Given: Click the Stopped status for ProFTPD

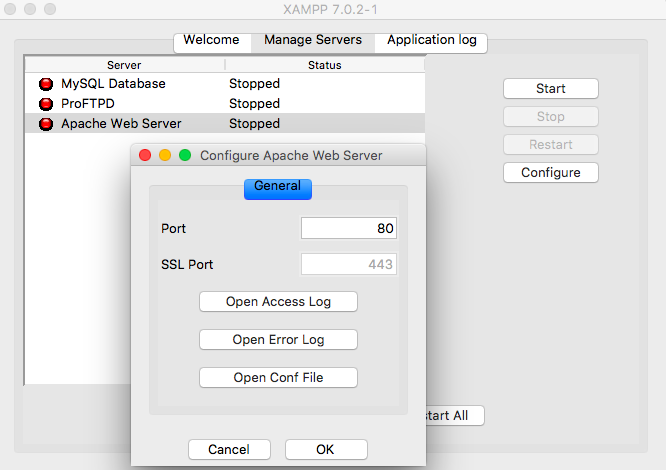Looking at the screenshot, I should 254,104.
